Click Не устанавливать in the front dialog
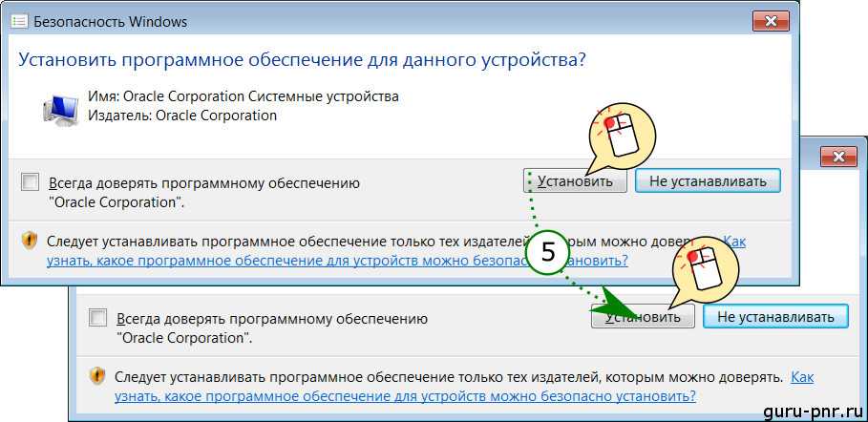 tap(708, 181)
